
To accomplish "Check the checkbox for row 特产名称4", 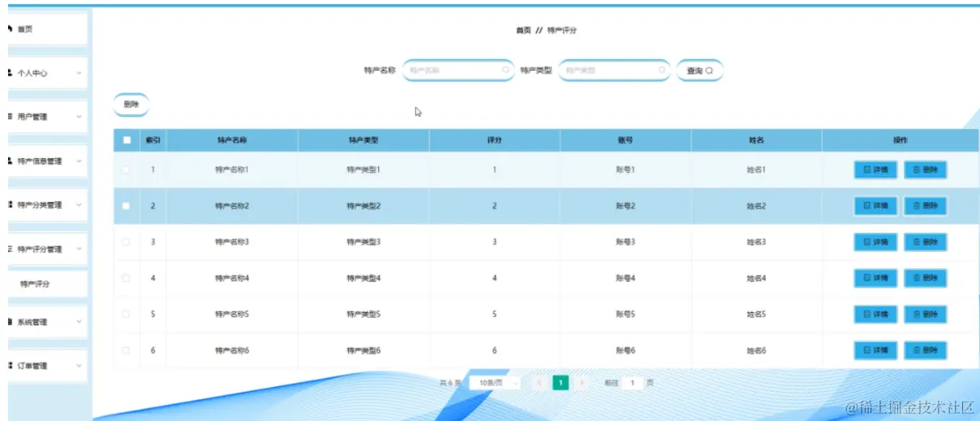I will 126,278.
